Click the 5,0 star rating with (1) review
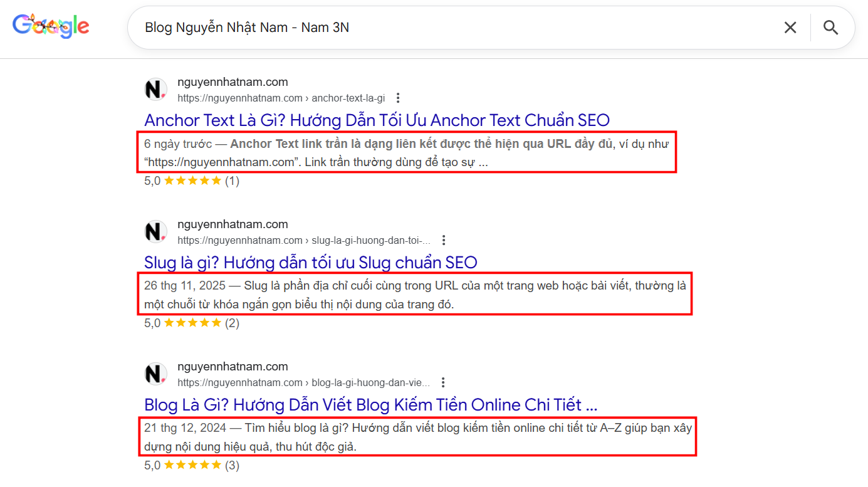Image resolution: width=868 pixels, height=487 pixels. (192, 181)
